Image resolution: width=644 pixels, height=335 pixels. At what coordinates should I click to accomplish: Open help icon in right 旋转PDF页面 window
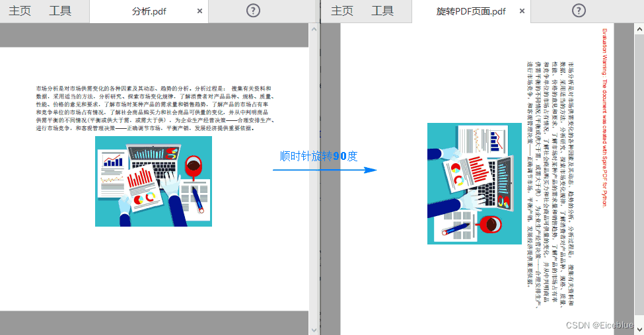coord(579,11)
